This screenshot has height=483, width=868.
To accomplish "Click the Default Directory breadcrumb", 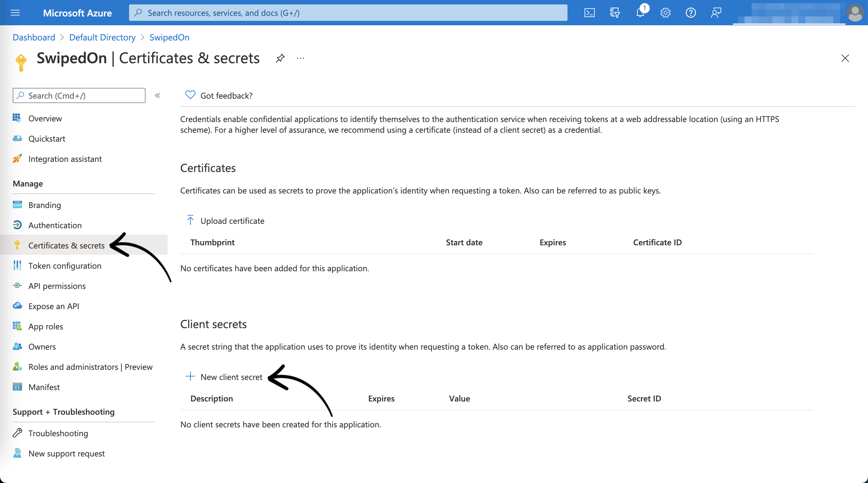I will 102,37.
